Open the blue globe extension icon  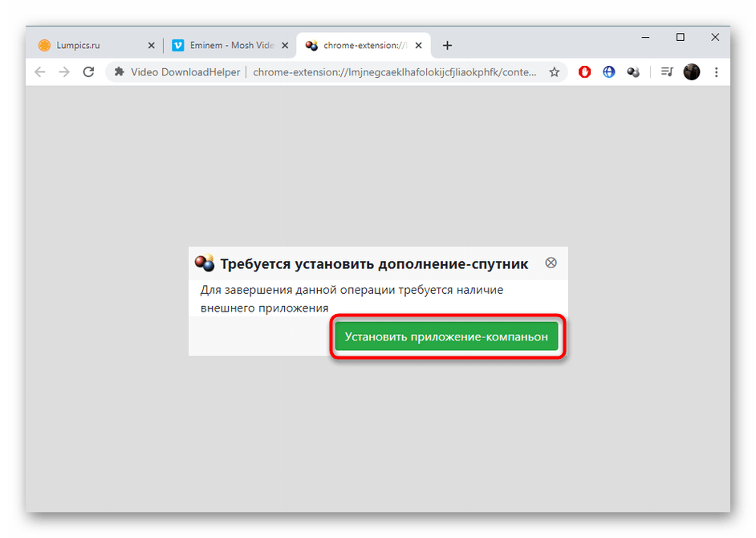point(609,72)
